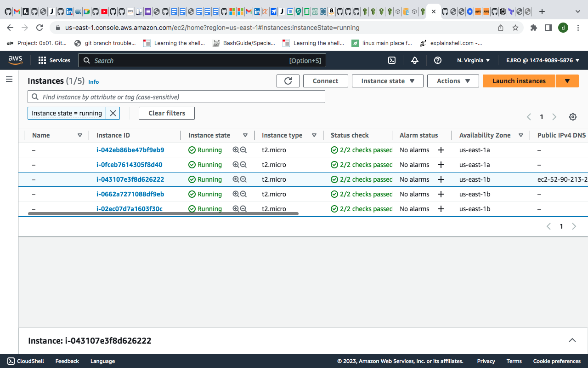This screenshot has width=588, height=368.
Task: Go to next page arrow above table
Action: [554, 117]
